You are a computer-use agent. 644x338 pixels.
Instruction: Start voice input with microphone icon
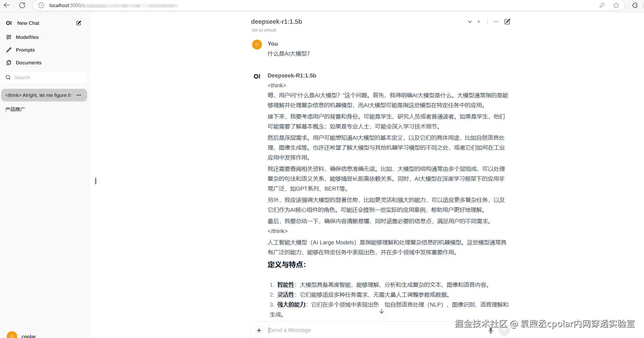(x=490, y=330)
